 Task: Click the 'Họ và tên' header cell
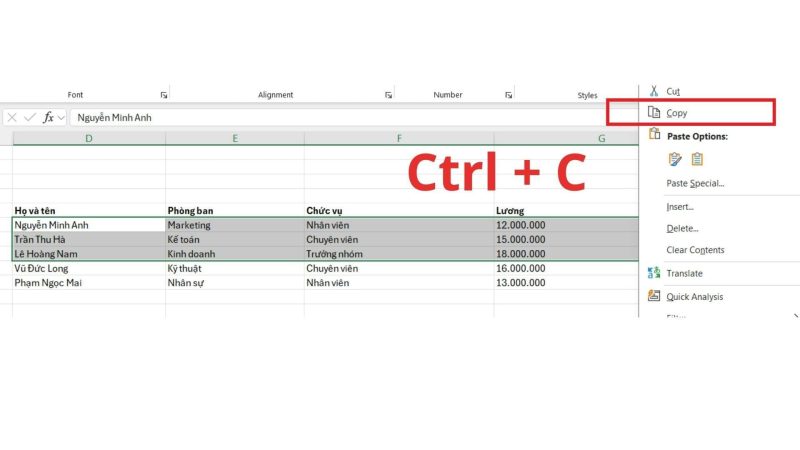coord(89,211)
